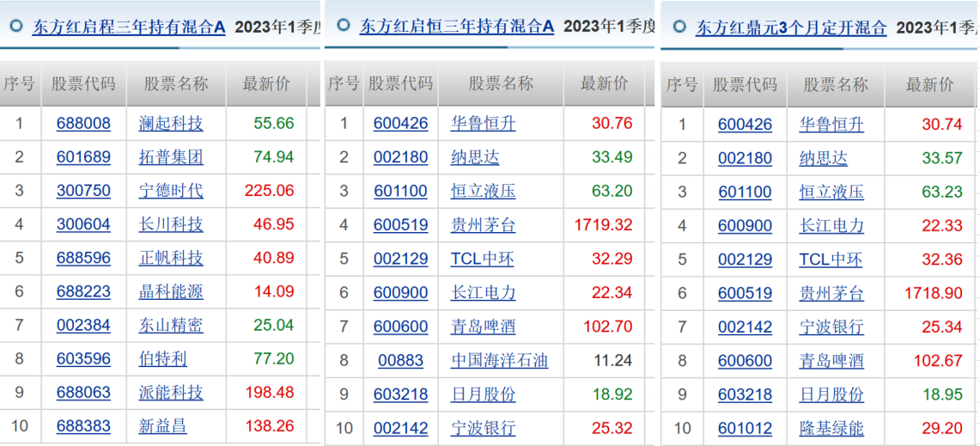The width and height of the screenshot is (980, 446).
Task: Open the 派能科技 stock link
Action: [171, 393]
